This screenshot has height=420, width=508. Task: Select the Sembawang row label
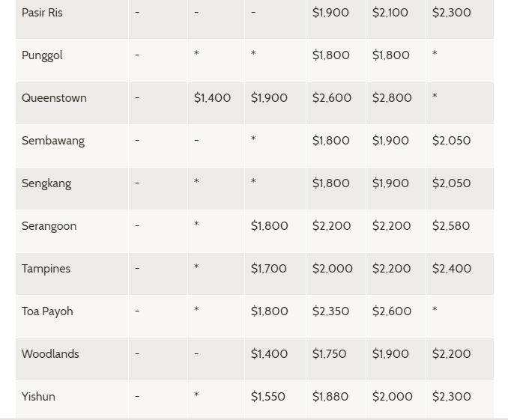pyautogui.click(x=53, y=141)
